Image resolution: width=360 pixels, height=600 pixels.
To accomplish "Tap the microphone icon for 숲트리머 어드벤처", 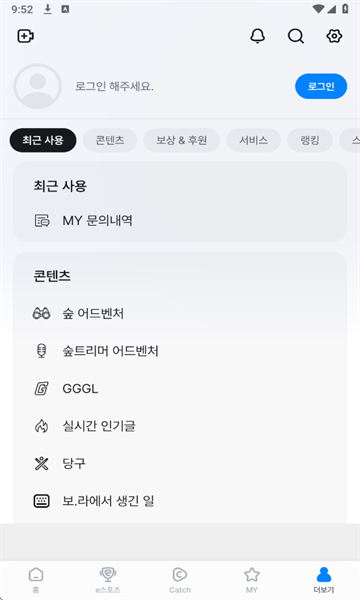I will click(x=41, y=351).
